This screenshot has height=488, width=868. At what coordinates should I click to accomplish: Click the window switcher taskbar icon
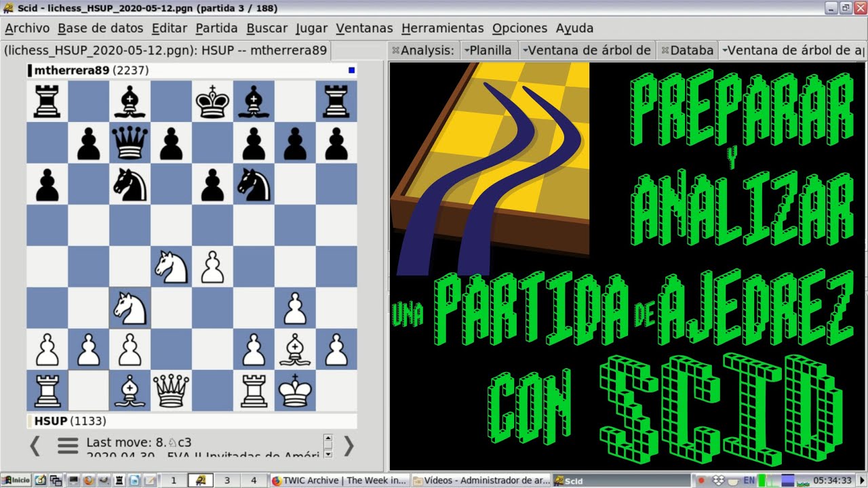(x=56, y=481)
